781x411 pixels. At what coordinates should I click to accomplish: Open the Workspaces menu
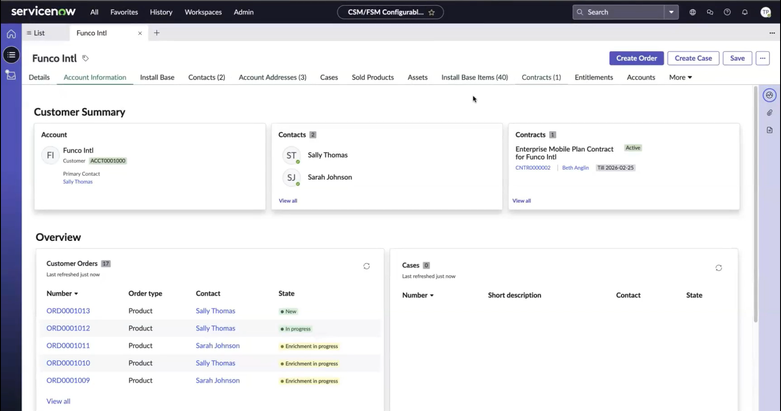point(203,12)
